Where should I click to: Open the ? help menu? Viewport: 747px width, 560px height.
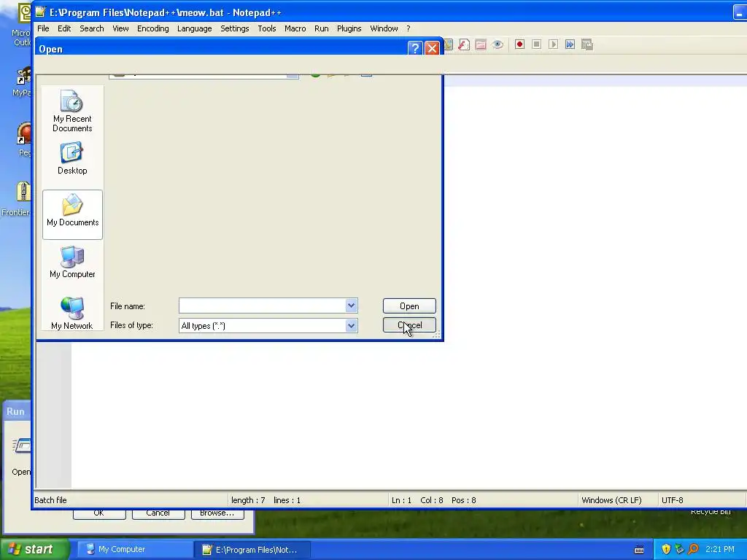click(409, 28)
